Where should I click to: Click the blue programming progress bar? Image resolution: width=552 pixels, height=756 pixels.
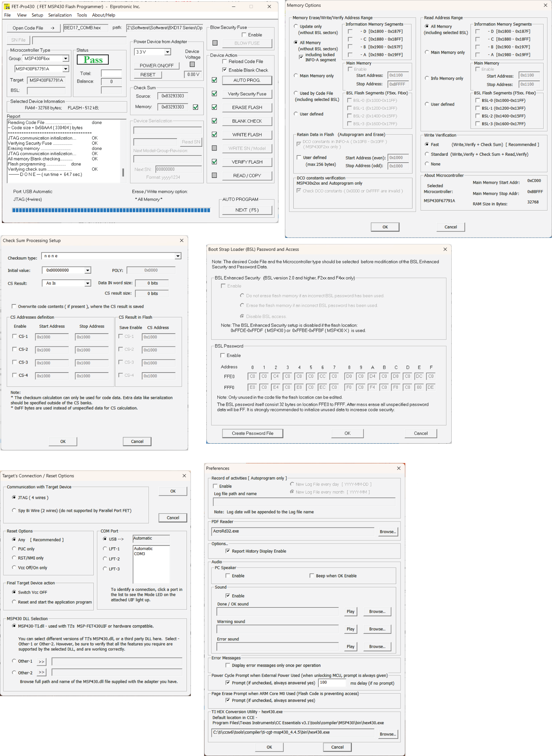pyautogui.click(x=111, y=210)
